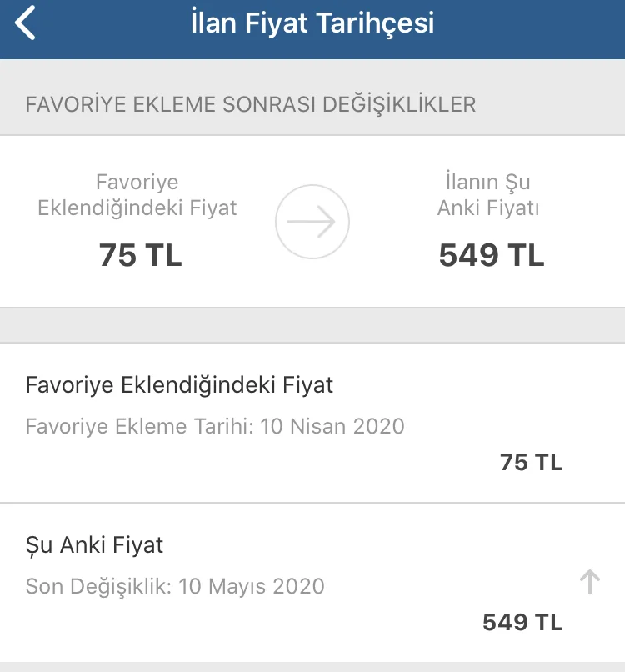Open the Şu Anki Fiyat row title
The image size is (625, 672).
tap(94, 545)
